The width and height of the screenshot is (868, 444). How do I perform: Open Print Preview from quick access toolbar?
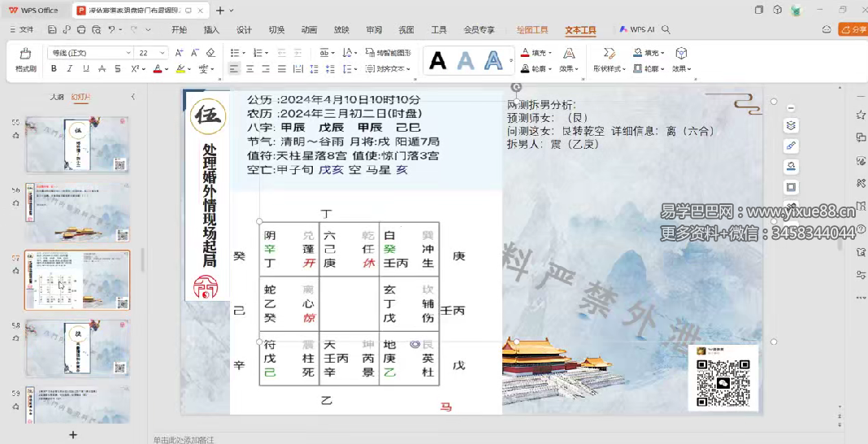[97, 30]
